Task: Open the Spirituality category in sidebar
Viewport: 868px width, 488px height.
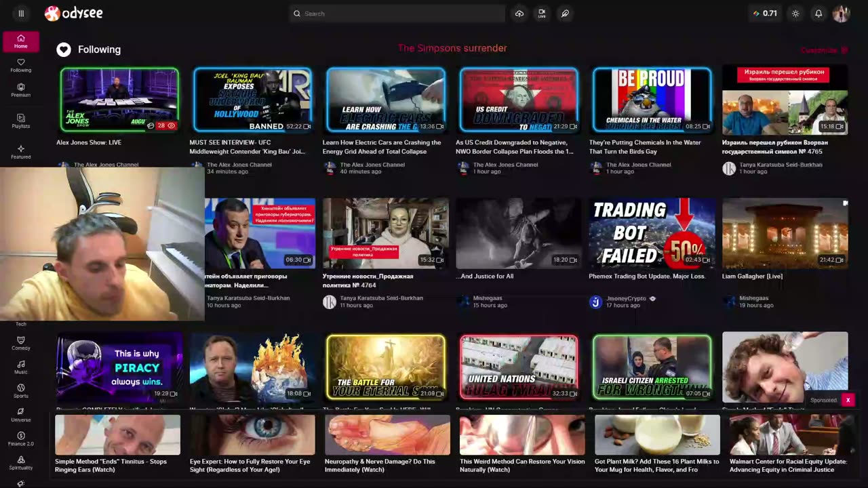Action: [x=21, y=464]
